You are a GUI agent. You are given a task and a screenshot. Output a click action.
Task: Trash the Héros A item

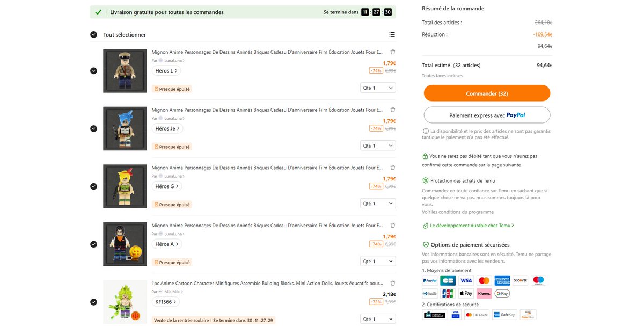(392, 225)
